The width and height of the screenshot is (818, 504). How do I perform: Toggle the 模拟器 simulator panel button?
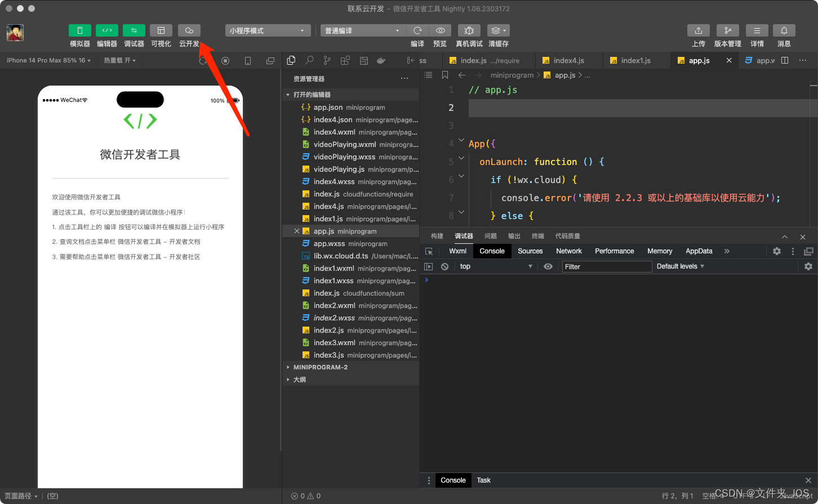tap(80, 30)
